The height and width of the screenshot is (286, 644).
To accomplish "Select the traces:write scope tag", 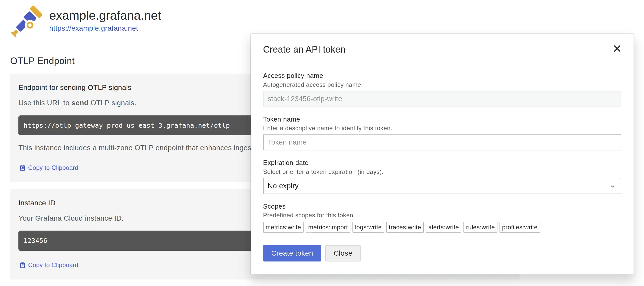I will [404, 227].
